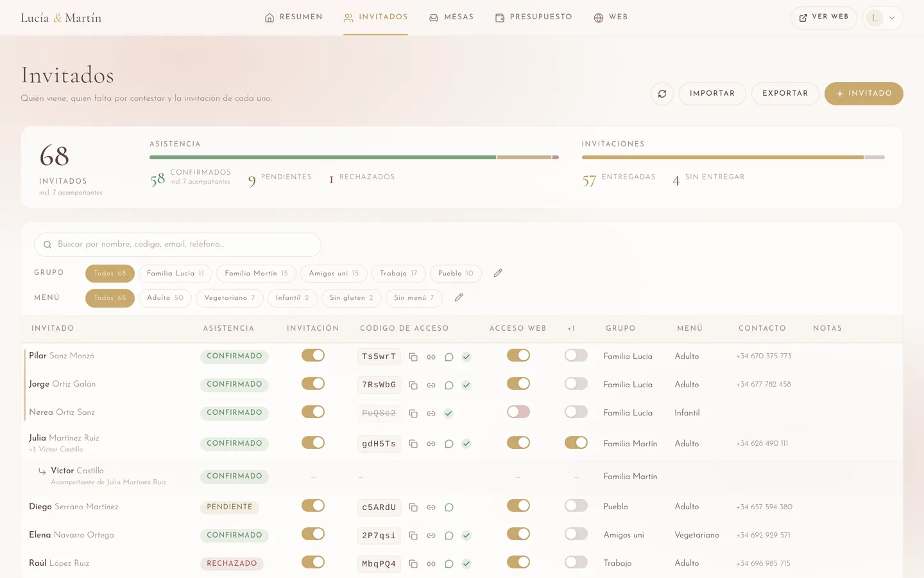This screenshot has height=578, width=924.
Task: Disable the +1 switch for Julia Martínez Ruiz
Action: [x=576, y=442]
